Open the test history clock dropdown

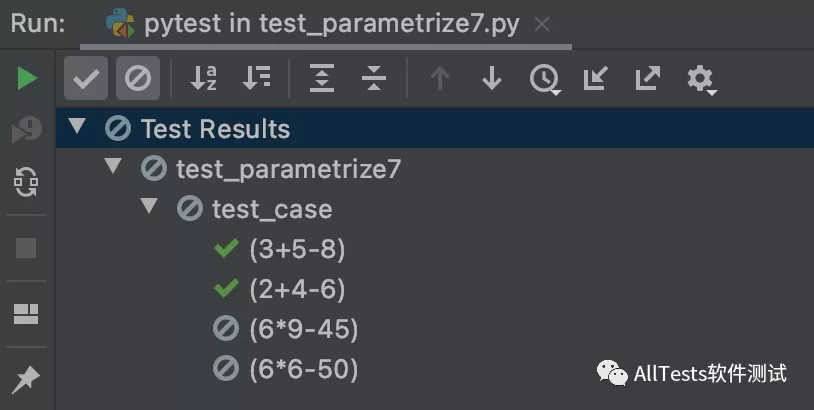click(x=544, y=78)
